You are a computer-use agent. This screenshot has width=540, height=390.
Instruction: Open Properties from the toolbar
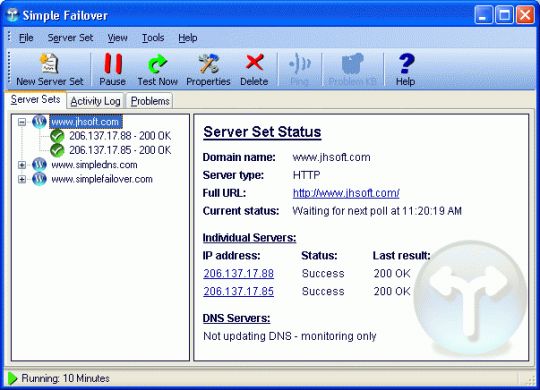pos(208,70)
